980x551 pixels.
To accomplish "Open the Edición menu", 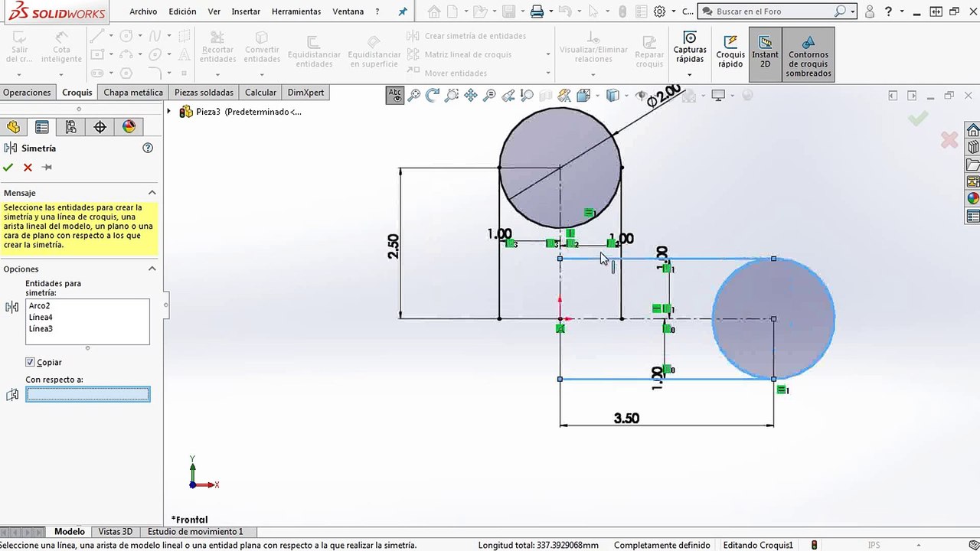I will click(x=182, y=11).
